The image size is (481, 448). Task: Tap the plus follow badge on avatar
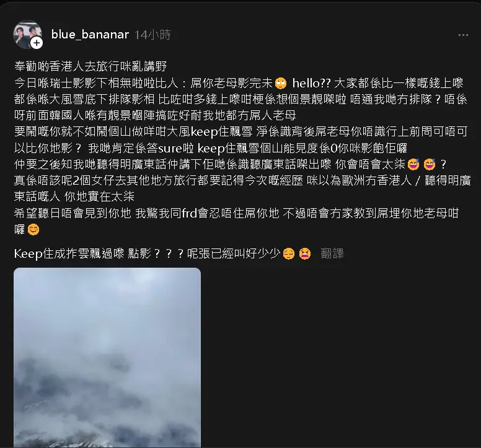pyautogui.click(x=37, y=43)
